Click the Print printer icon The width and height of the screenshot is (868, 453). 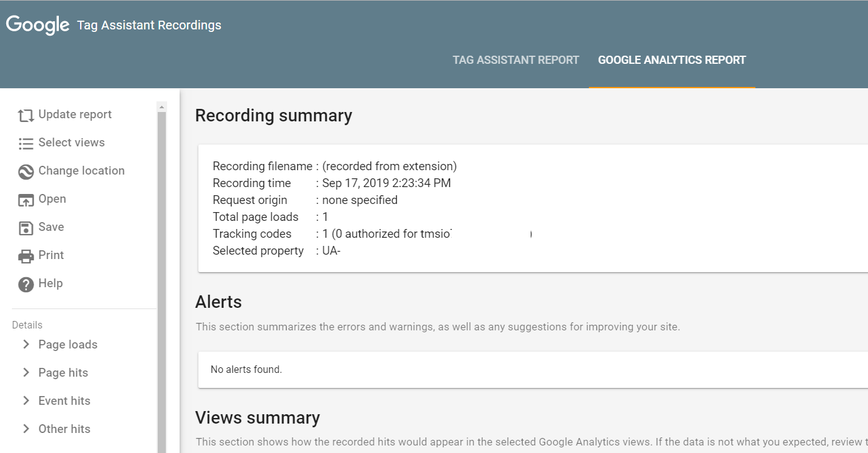coord(26,256)
